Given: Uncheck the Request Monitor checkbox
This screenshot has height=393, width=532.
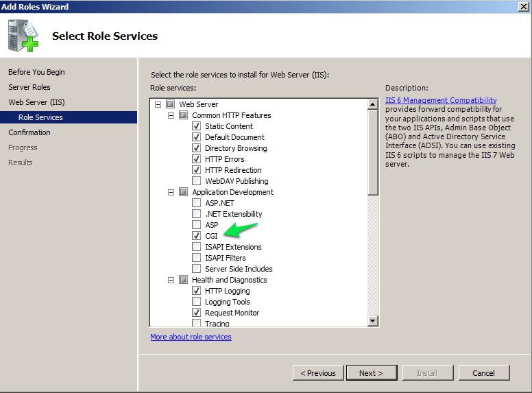Looking at the screenshot, I should click(x=197, y=312).
